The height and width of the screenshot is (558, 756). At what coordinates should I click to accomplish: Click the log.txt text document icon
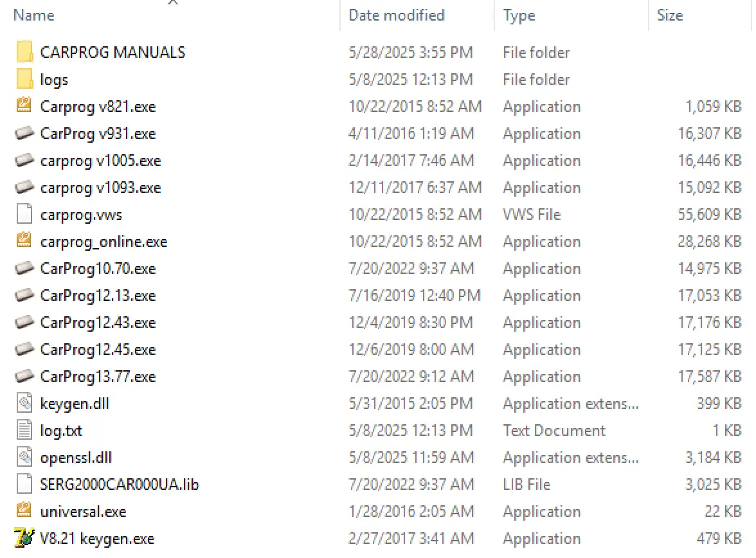(24, 429)
